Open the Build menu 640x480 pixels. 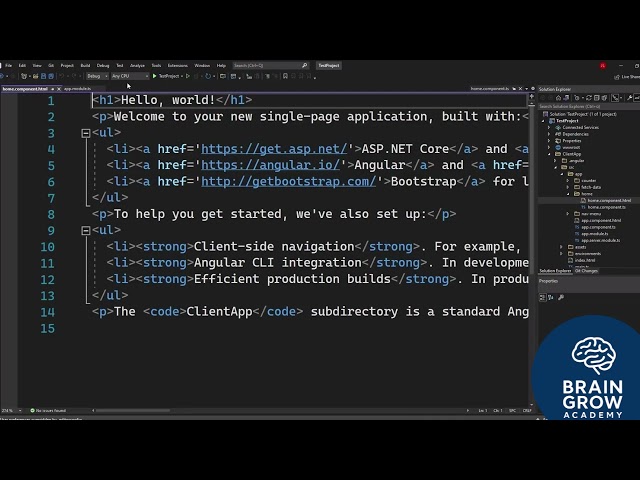85,65
